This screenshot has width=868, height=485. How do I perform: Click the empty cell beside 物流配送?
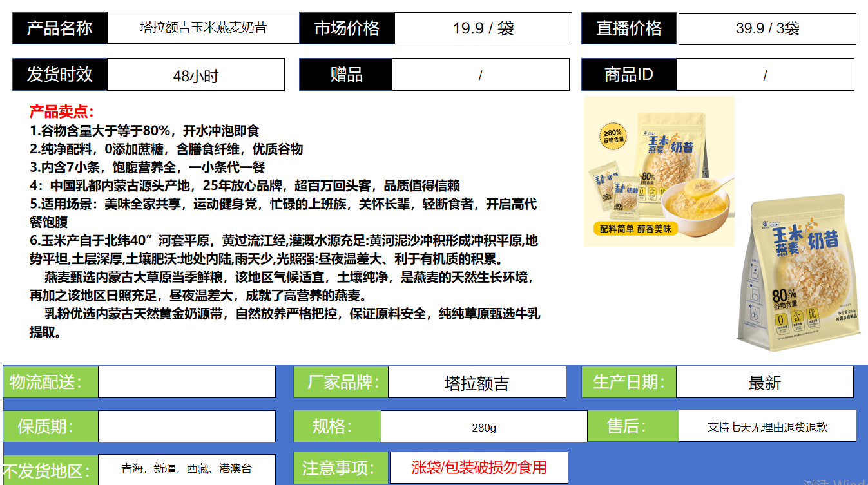coord(186,382)
